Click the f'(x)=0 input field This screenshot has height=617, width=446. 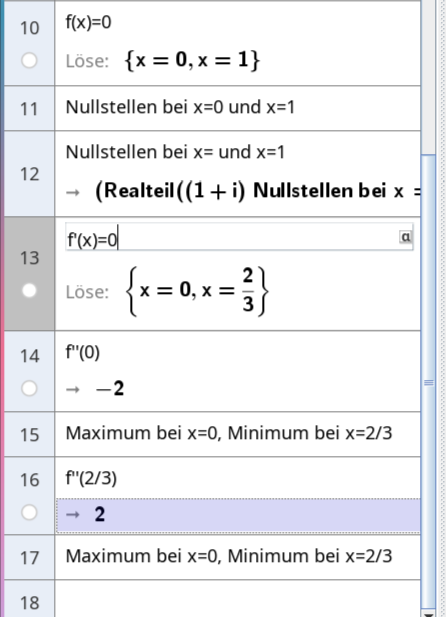pos(239,237)
